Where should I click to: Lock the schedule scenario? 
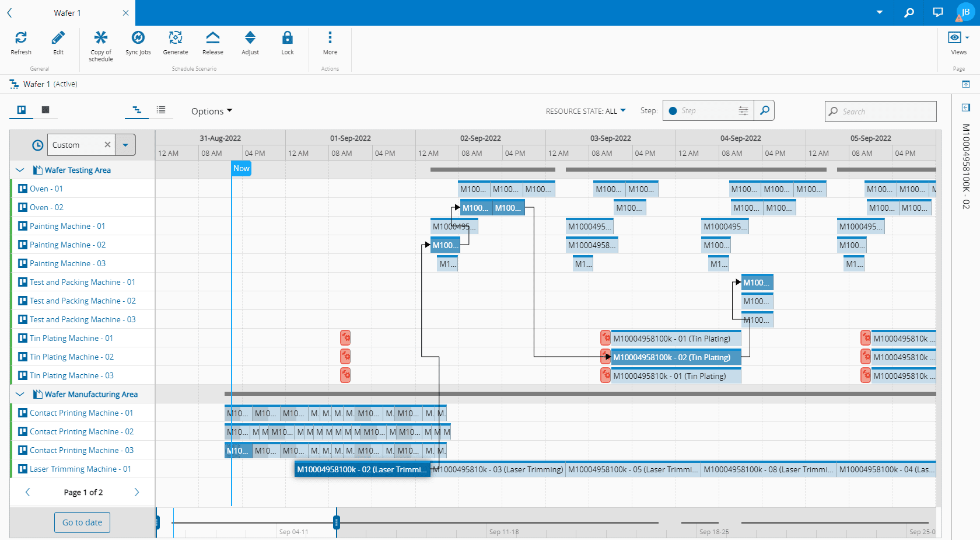pos(288,39)
